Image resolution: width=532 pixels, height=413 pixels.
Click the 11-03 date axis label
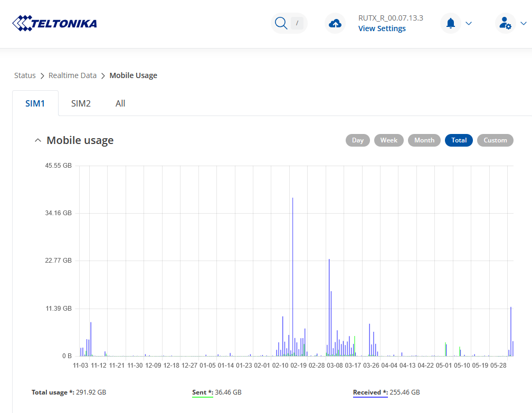point(80,366)
